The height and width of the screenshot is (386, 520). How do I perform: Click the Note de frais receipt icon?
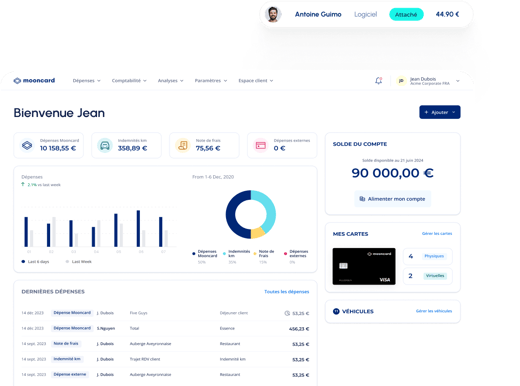tap(183, 145)
